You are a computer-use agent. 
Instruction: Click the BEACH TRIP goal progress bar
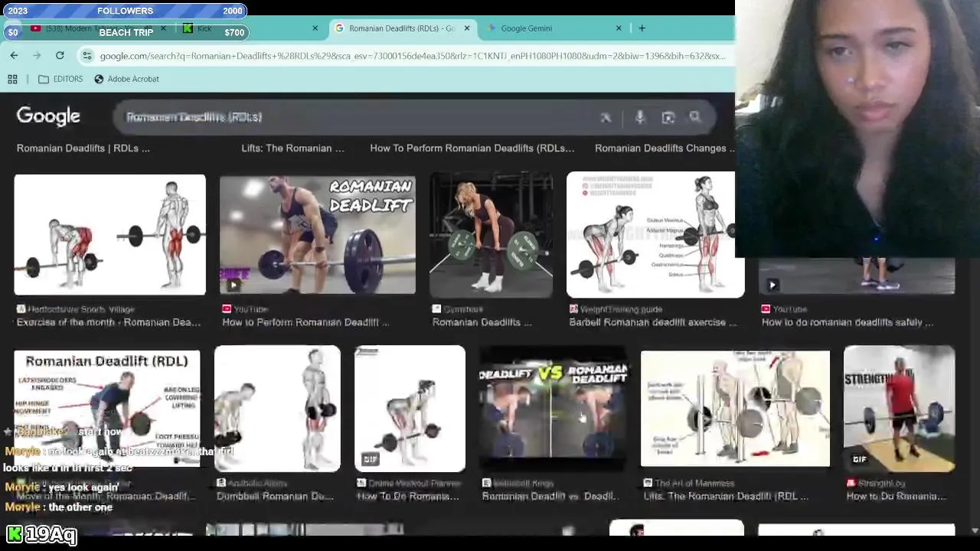[126, 32]
